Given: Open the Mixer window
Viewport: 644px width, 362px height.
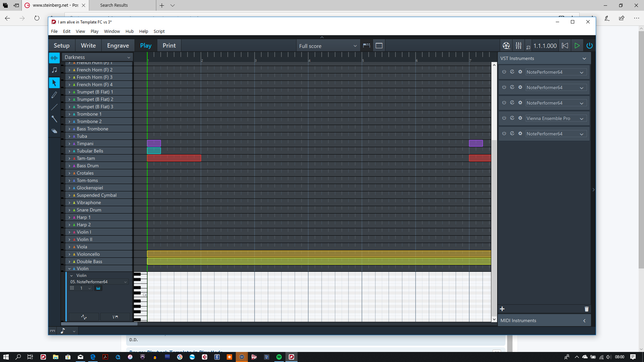Looking at the screenshot, I should (519, 46).
